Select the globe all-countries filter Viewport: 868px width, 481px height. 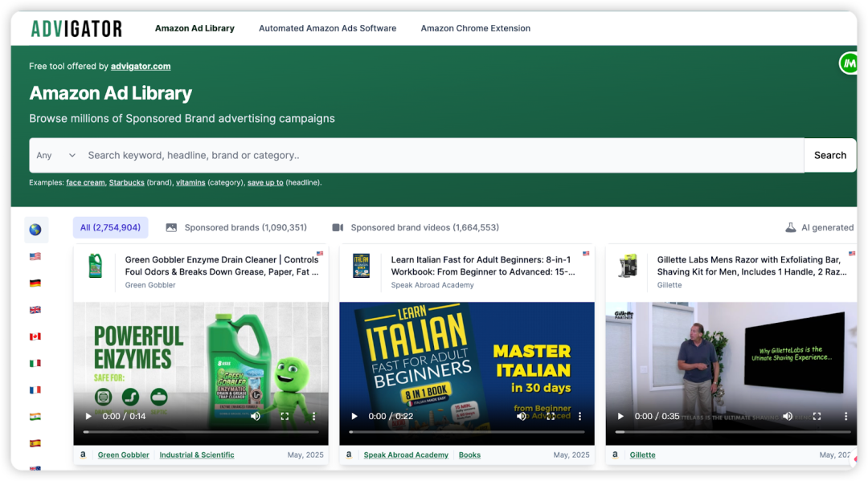tap(35, 230)
